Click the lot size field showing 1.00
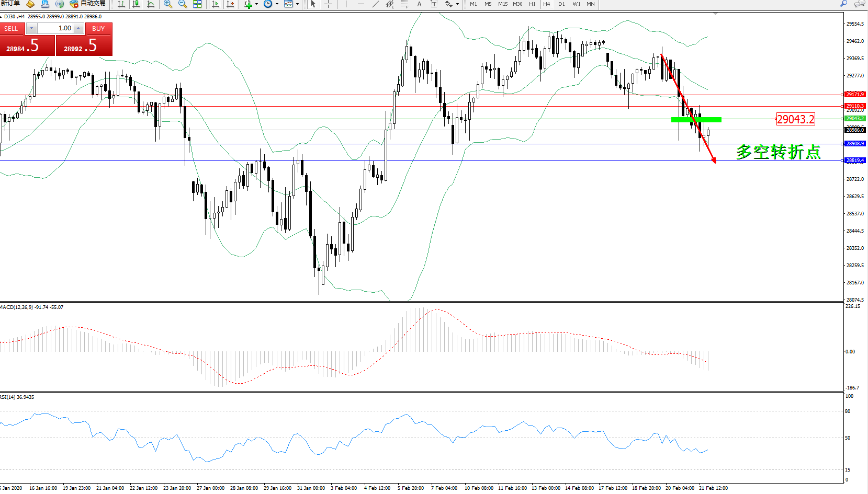 click(x=55, y=28)
